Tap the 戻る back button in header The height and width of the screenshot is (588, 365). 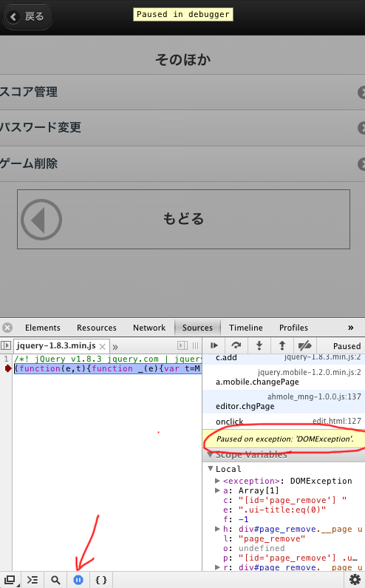click(x=27, y=17)
